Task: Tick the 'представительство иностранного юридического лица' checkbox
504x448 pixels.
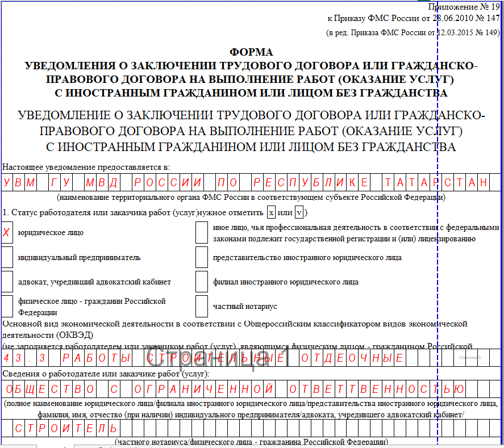Action: (x=202, y=257)
